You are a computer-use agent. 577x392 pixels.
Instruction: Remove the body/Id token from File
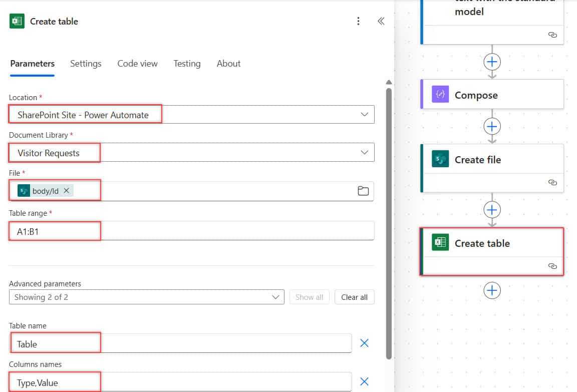(66, 190)
